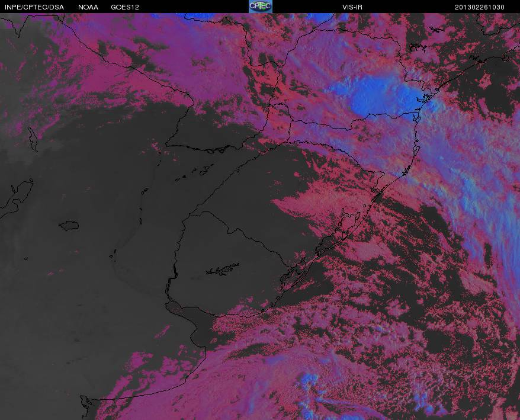Select the GOES12 satellite label
This screenshot has height=420, width=520.
coord(125,7)
